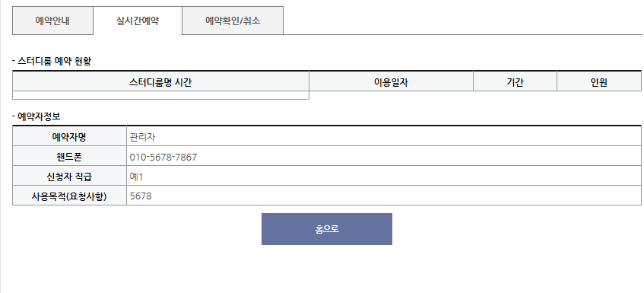The height and width of the screenshot is (293, 644).
Task: Click the 인원 column header
Action: [599, 83]
